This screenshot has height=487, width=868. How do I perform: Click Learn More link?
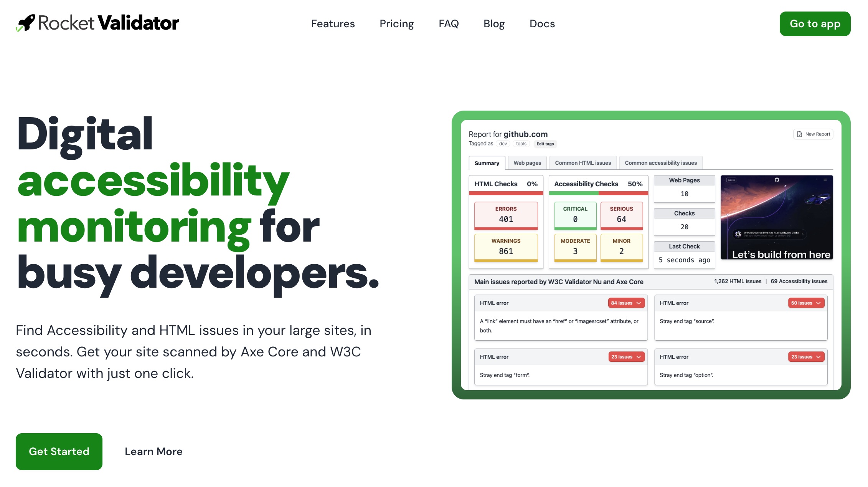[x=153, y=451]
